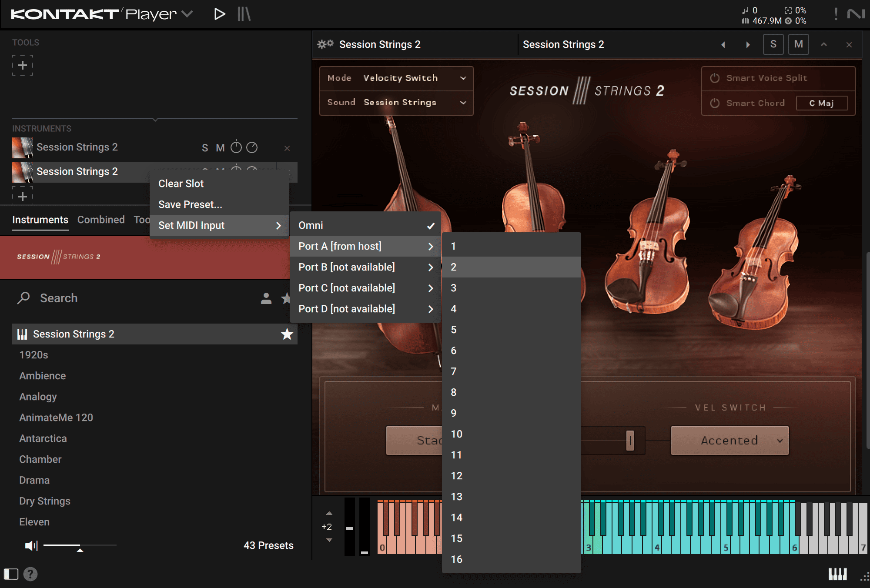Select MIDI channel 5
This screenshot has height=588, width=870.
512,330
